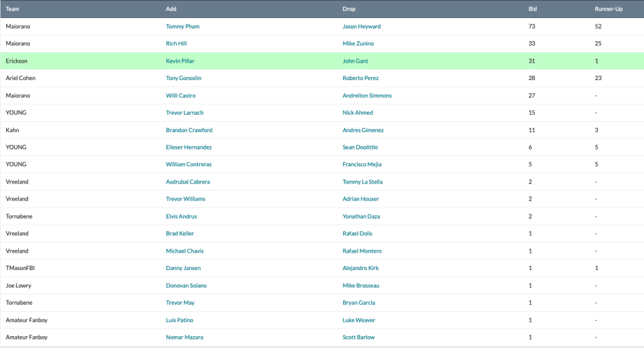644x348 pixels.
Task: Click the Rich Hill link
Action: click(176, 43)
